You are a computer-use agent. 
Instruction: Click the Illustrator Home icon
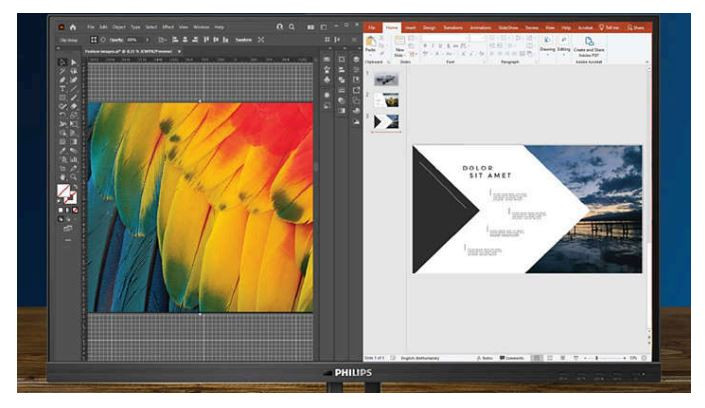coord(73,27)
